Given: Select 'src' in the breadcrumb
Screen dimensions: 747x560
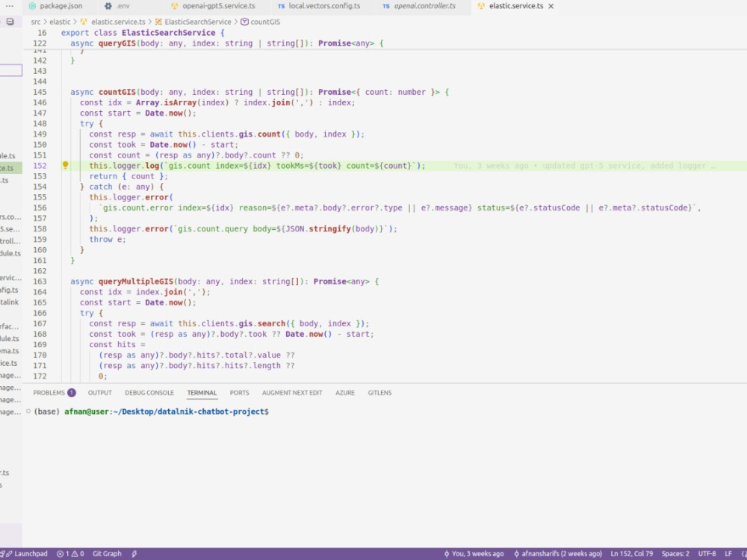Looking at the screenshot, I should coord(36,22).
